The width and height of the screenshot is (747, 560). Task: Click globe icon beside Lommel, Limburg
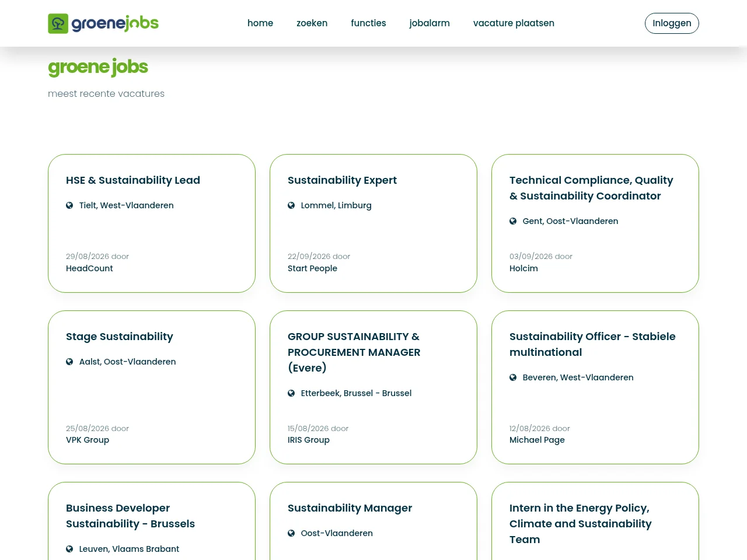coord(291,205)
